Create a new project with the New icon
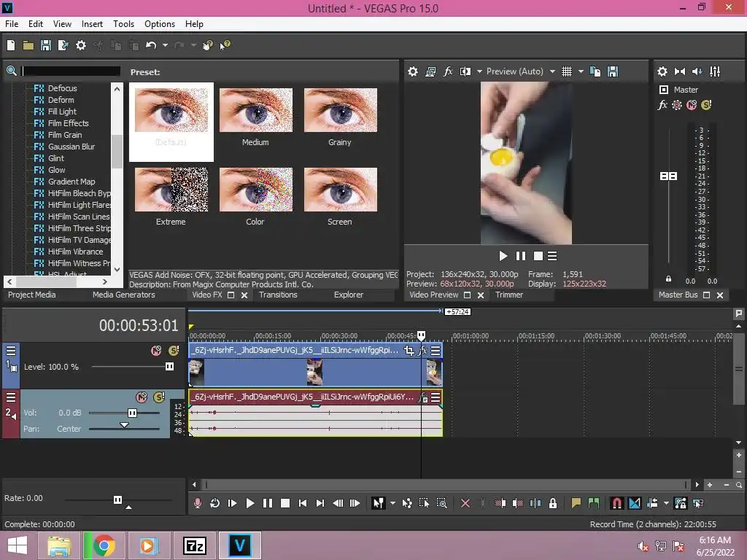747x560 pixels. click(10, 45)
